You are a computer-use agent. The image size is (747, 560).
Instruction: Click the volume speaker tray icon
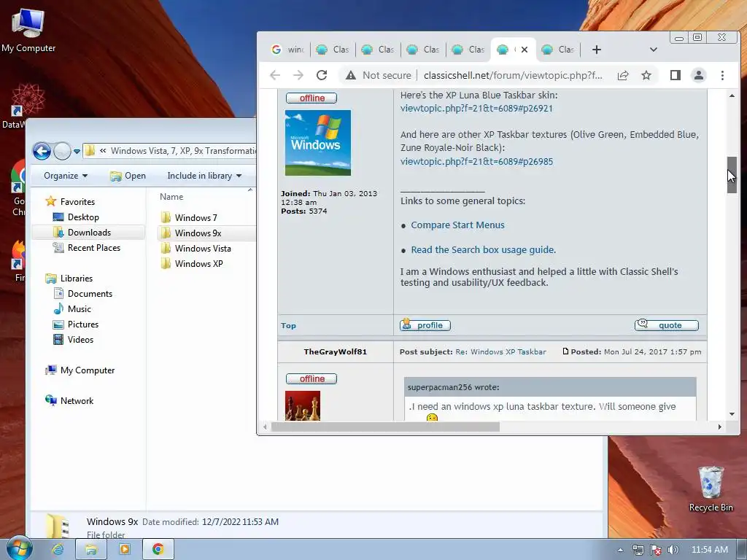pyautogui.click(x=673, y=550)
